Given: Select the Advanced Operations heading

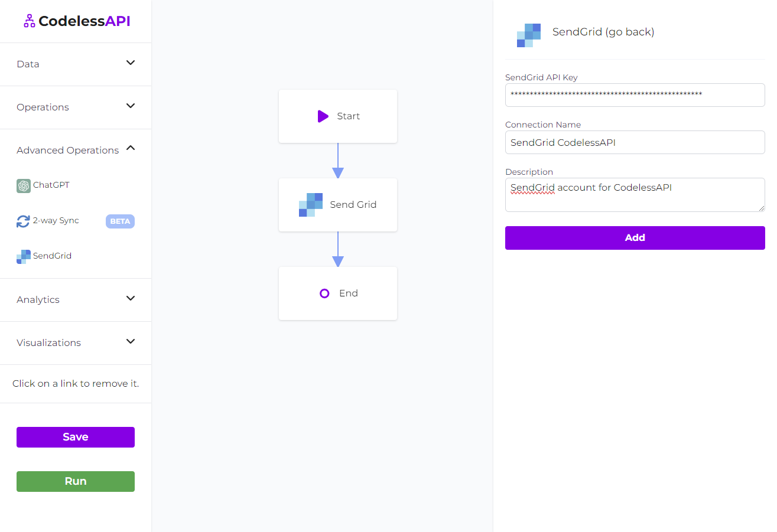Looking at the screenshot, I should (68, 151).
